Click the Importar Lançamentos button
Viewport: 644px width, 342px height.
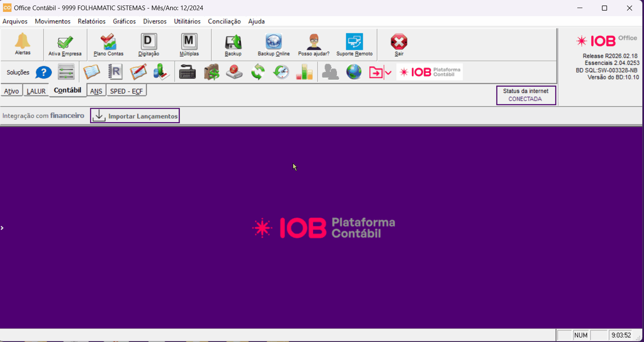pos(135,116)
